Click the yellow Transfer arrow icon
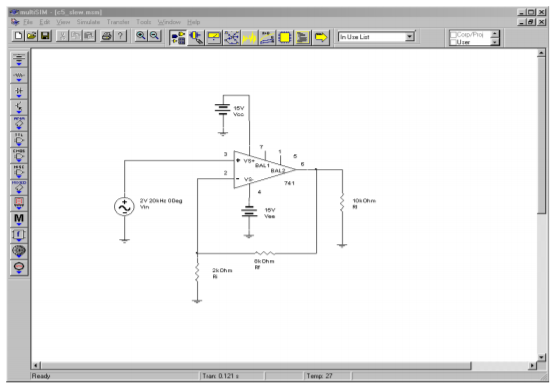 click(321, 37)
